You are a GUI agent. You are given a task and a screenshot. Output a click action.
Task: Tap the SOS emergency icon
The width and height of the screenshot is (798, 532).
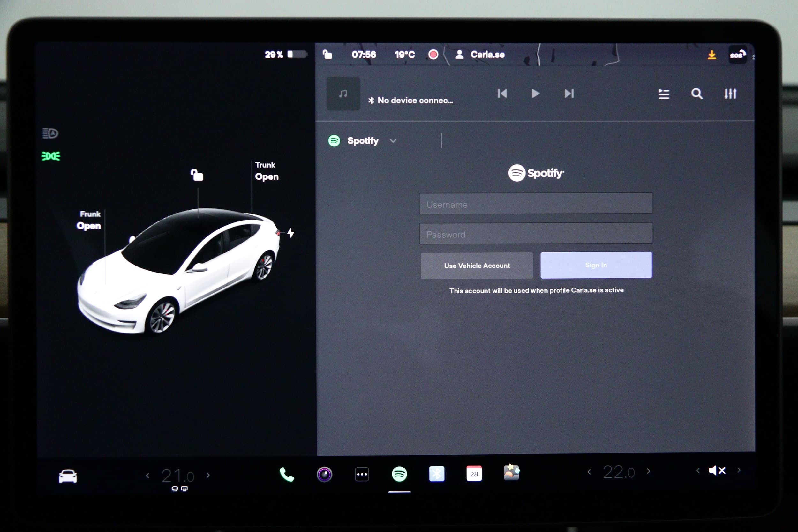point(738,55)
